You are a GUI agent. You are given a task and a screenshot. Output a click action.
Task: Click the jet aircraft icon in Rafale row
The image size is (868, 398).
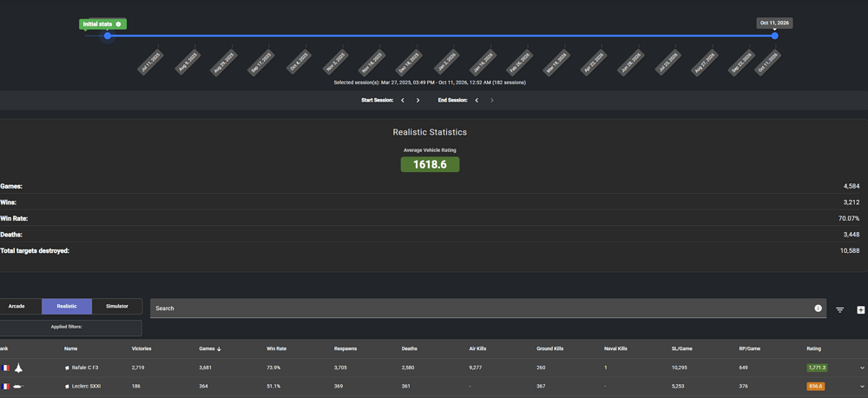coord(18,368)
